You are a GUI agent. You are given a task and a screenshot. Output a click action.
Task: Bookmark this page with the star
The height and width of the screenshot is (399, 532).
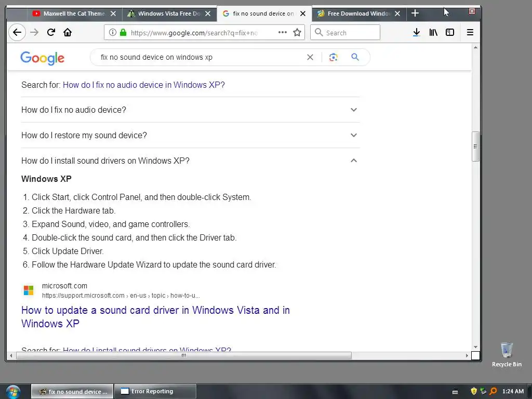[297, 32]
